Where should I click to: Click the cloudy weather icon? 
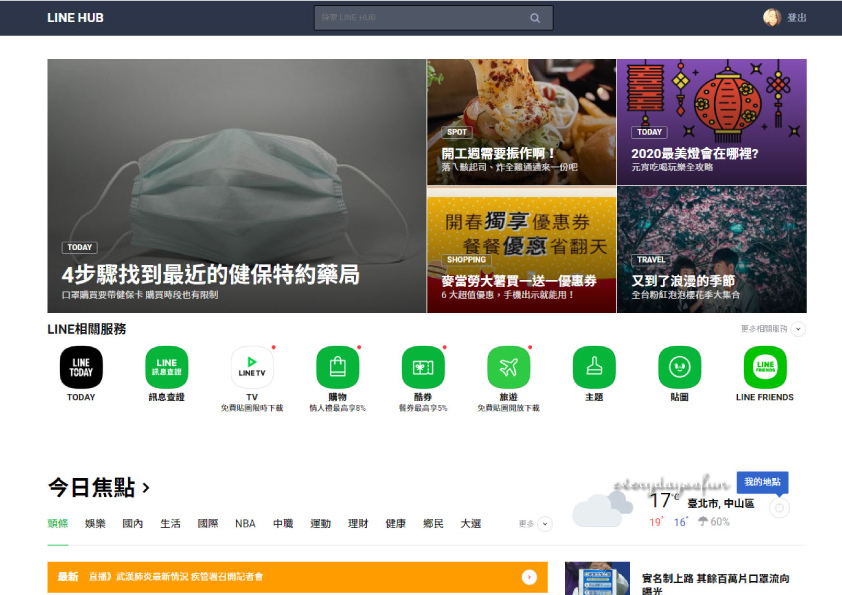601,509
